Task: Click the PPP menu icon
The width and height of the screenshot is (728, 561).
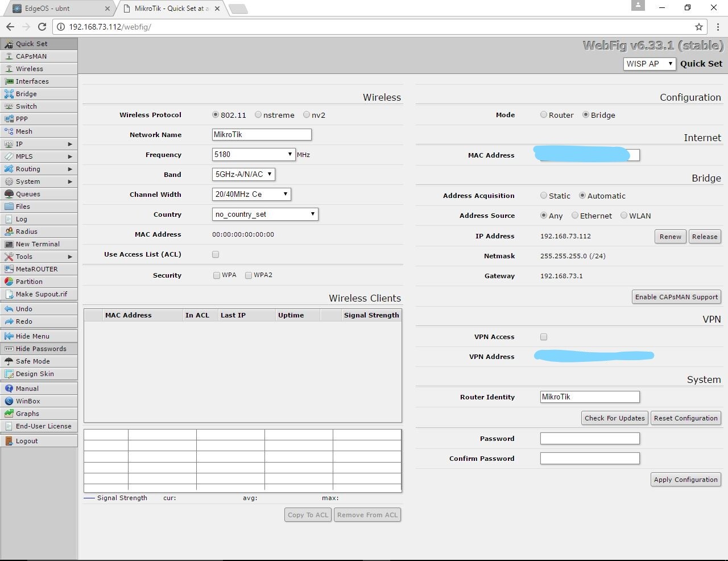Action: click(x=9, y=119)
